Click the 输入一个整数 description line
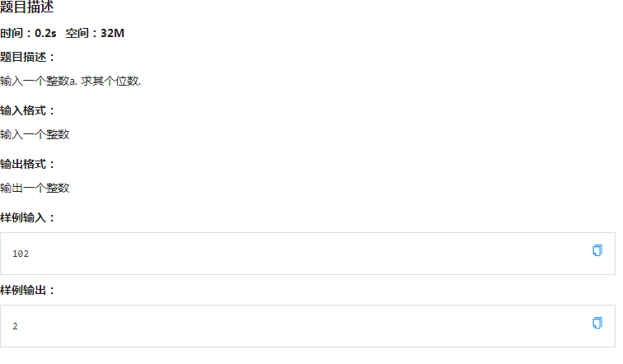623x364 pixels. tap(35, 134)
